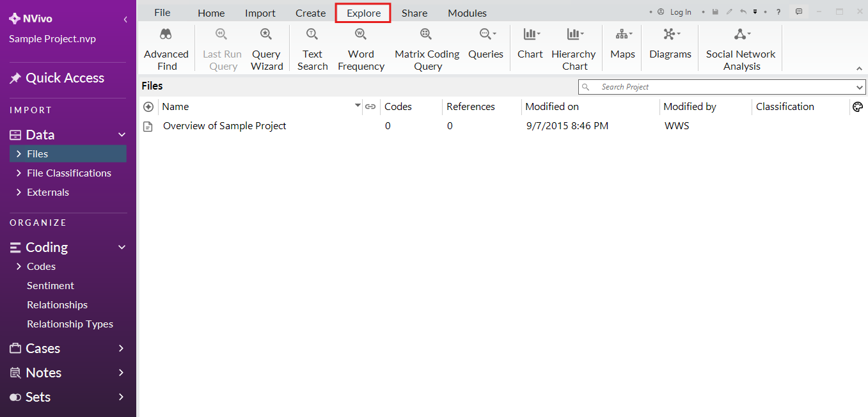Click the user account icon
The height and width of the screenshot is (417, 868).
pyautogui.click(x=661, y=12)
